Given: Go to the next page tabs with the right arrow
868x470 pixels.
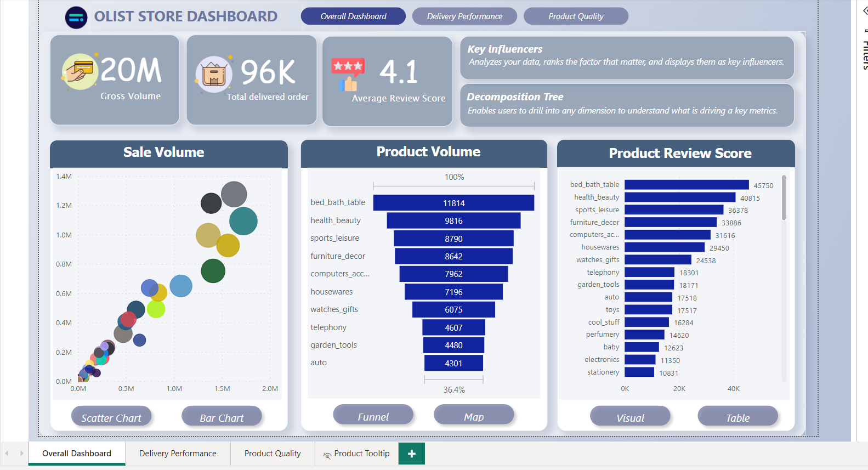Looking at the screenshot, I should pos(22,453).
